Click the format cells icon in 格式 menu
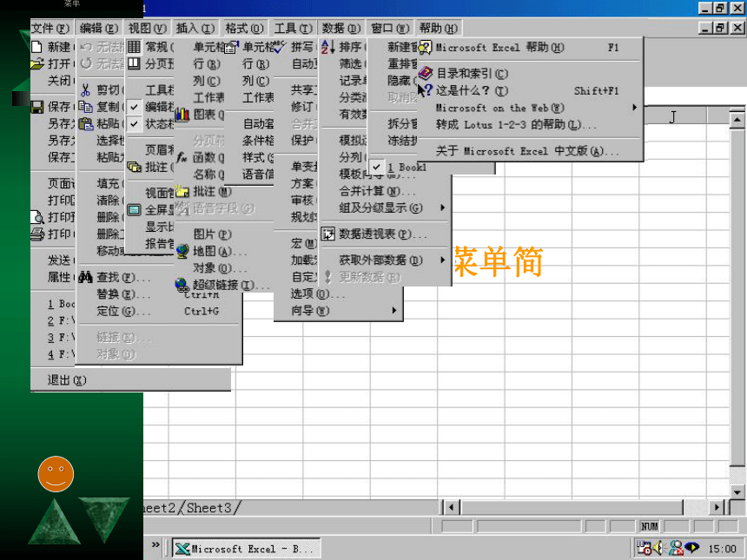 (x=231, y=47)
